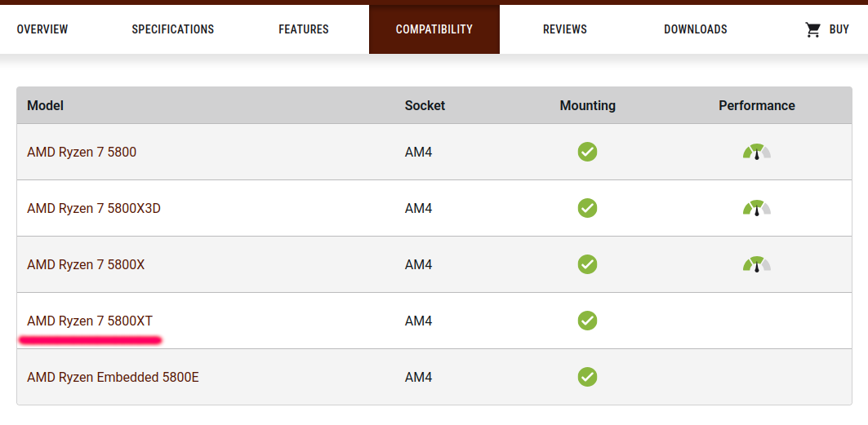Open the Reviews tab
The height and width of the screenshot is (425, 868).
[x=564, y=29]
